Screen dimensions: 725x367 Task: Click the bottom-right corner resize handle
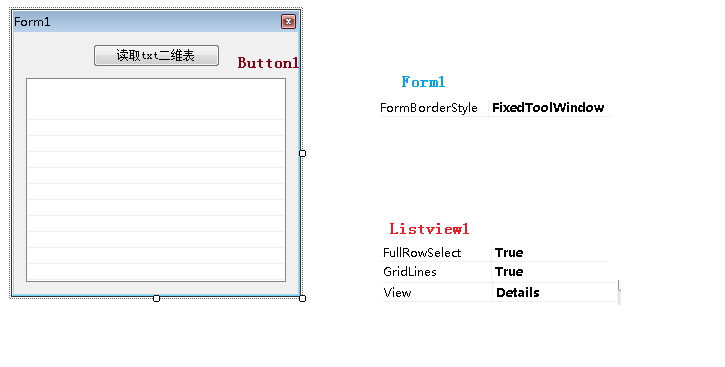point(302,299)
